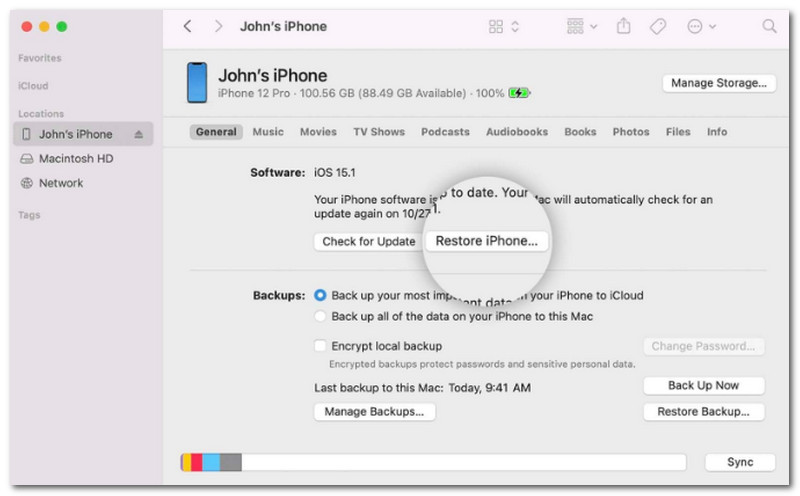800x496 pixels.
Task: Click the iCloud sidebar heading
Action: click(x=33, y=86)
